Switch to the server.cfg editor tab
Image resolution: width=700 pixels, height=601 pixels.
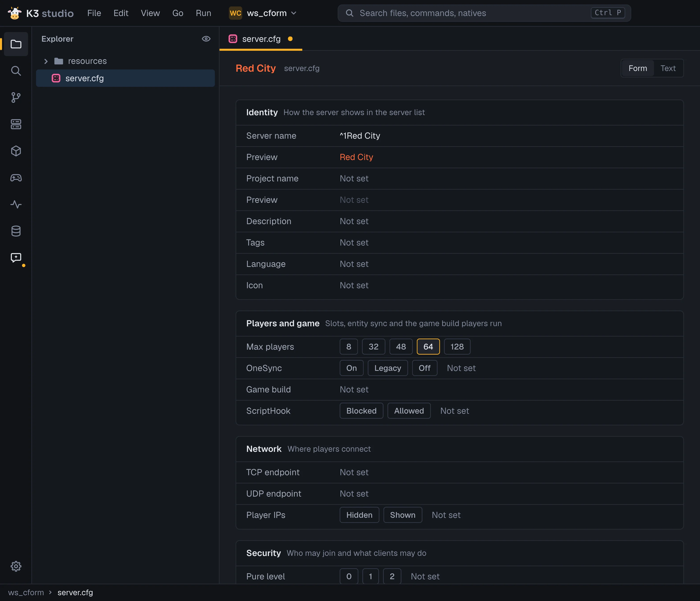[261, 39]
